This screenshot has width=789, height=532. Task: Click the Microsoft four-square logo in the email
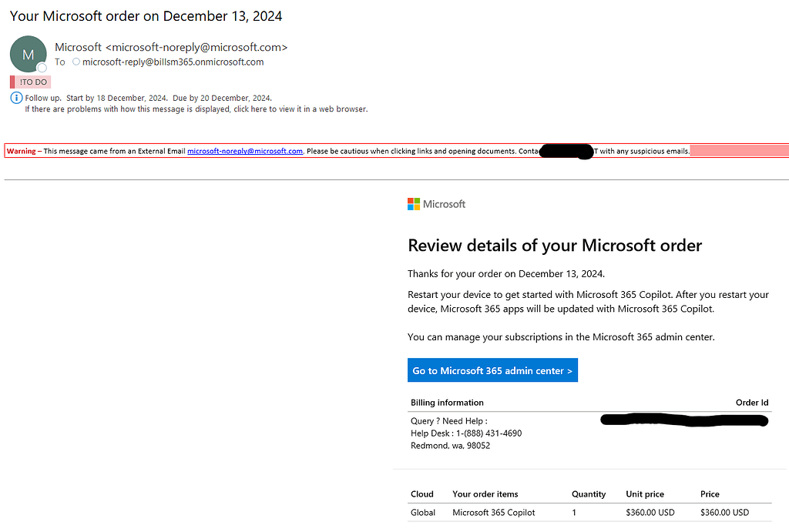point(413,204)
